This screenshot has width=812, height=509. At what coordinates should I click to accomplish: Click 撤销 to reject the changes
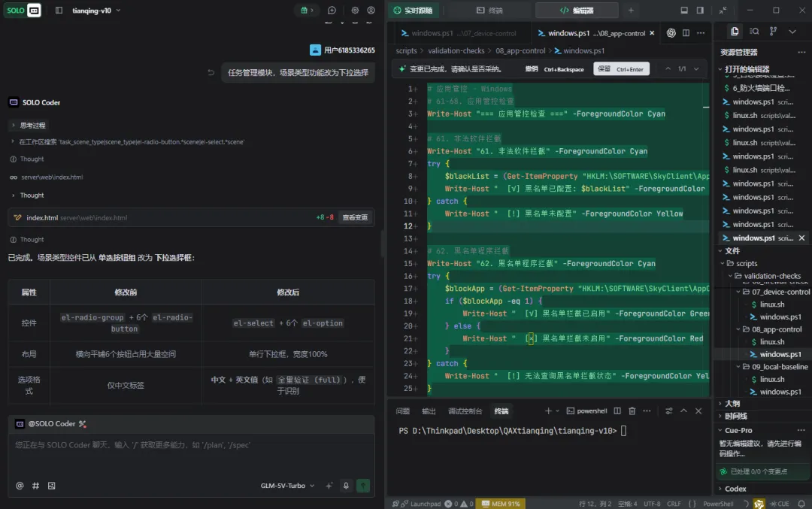click(555, 69)
